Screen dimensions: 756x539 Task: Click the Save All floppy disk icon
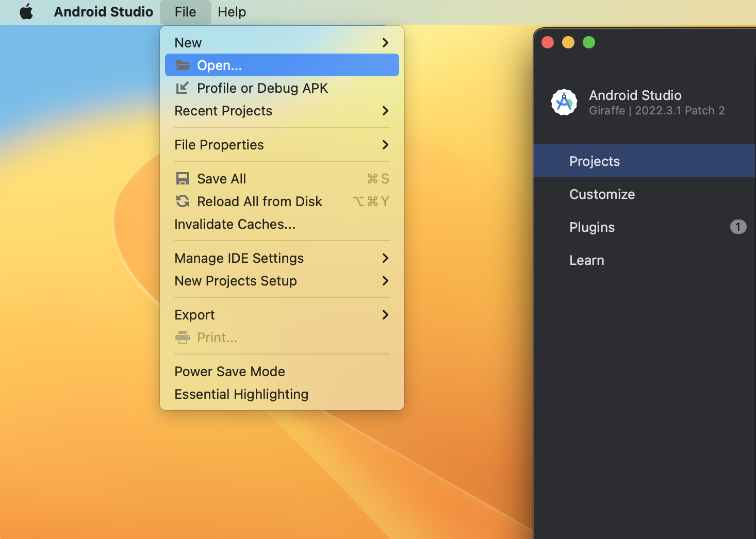(183, 179)
